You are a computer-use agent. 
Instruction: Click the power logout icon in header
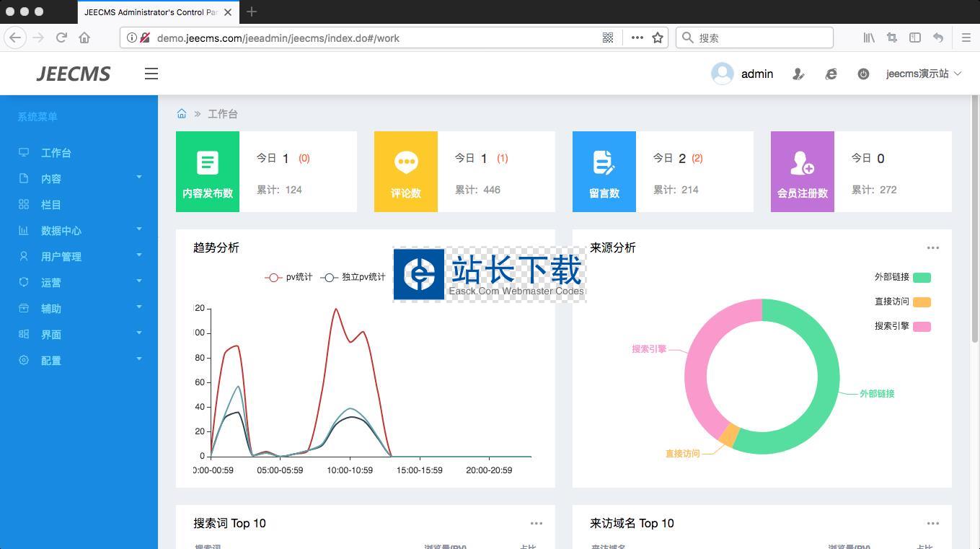863,74
